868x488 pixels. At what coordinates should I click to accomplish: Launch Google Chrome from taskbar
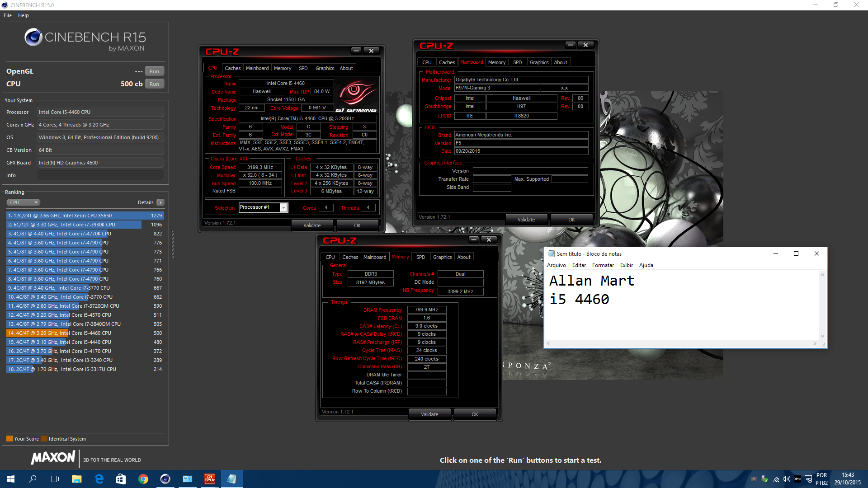pyautogui.click(x=143, y=479)
